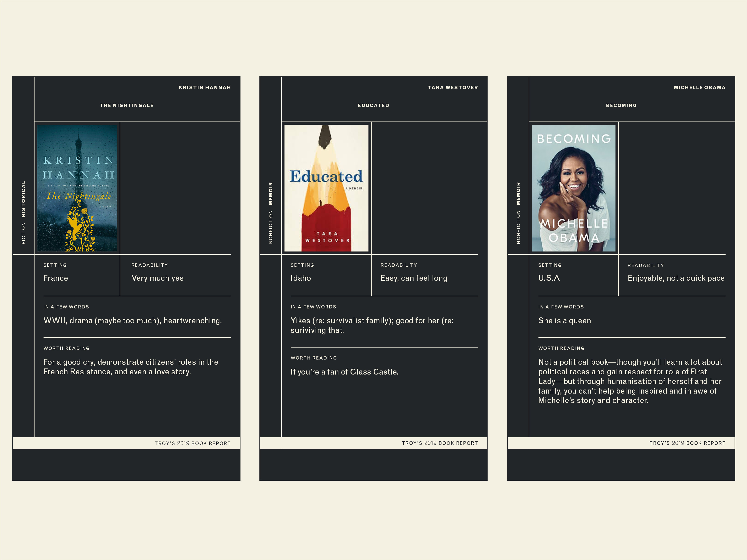Click the Tara Westover author name
Viewport: 747px width, 560px height.
click(453, 87)
